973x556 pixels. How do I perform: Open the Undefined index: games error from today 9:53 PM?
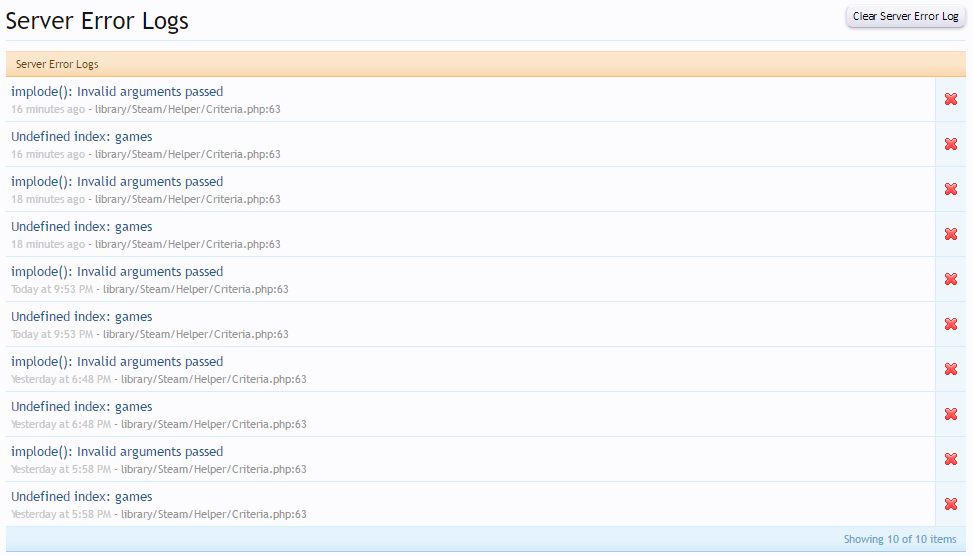[82, 317]
